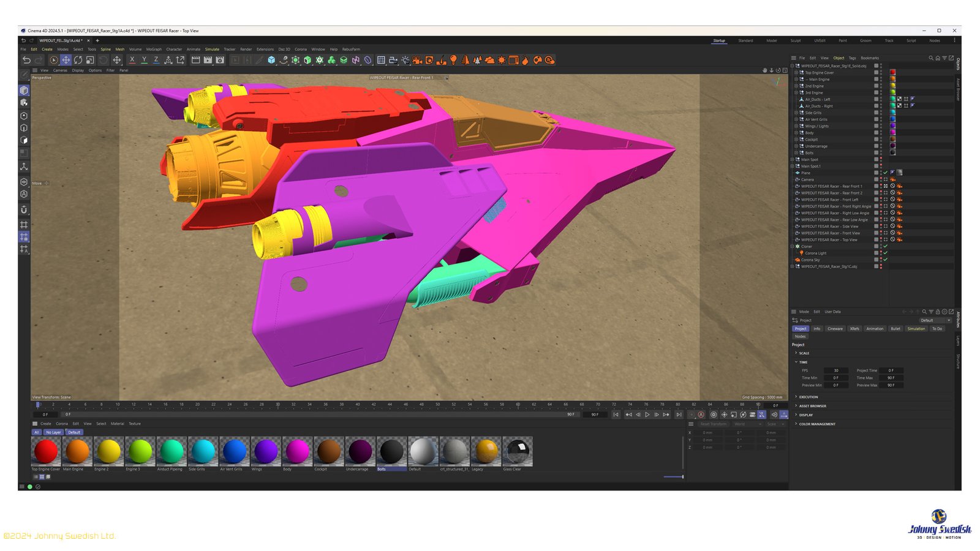Select the red Top Engine Cover material

(x=46, y=452)
